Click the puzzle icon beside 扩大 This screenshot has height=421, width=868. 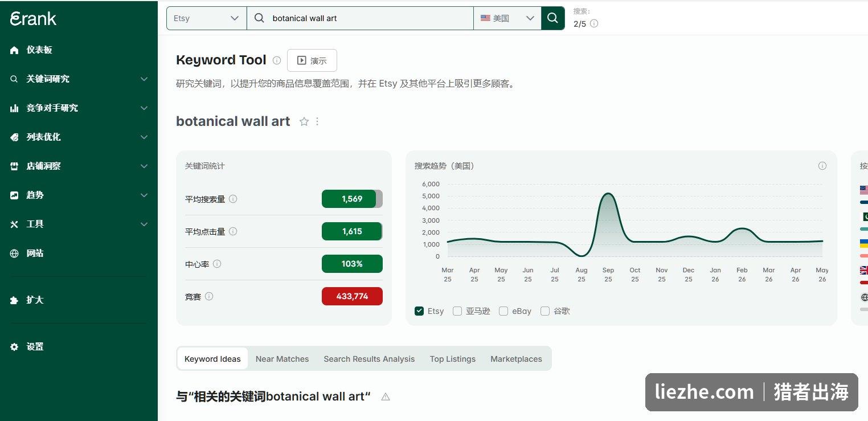pyautogui.click(x=14, y=300)
